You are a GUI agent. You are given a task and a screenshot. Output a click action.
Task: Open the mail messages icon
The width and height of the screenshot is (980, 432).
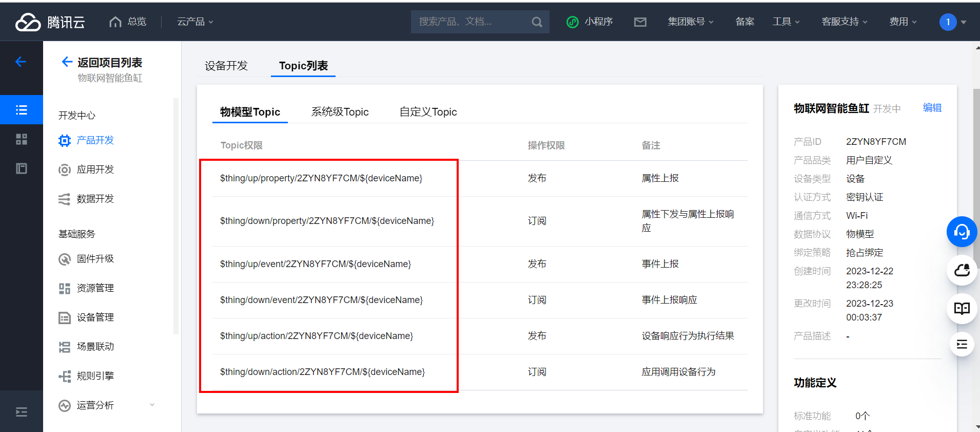640,22
